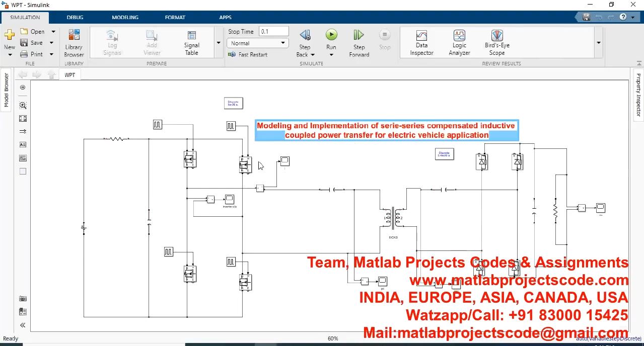The height and width of the screenshot is (346, 644).
Task: Open the Save options dropdown arrow
Action: 53,43
